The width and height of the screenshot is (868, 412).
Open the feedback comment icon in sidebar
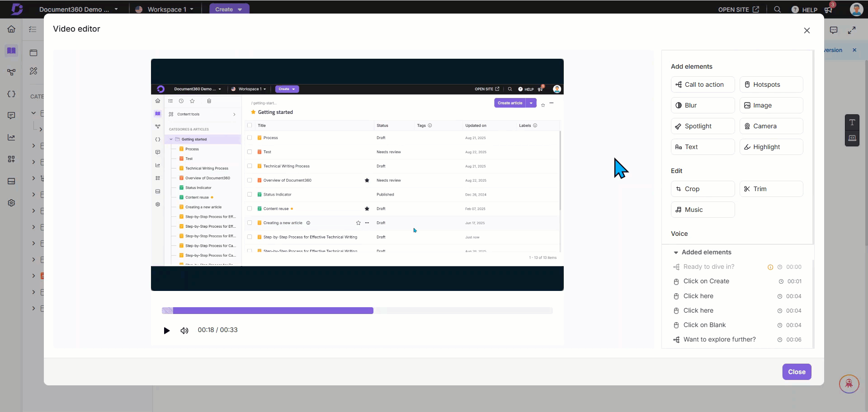click(11, 116)
